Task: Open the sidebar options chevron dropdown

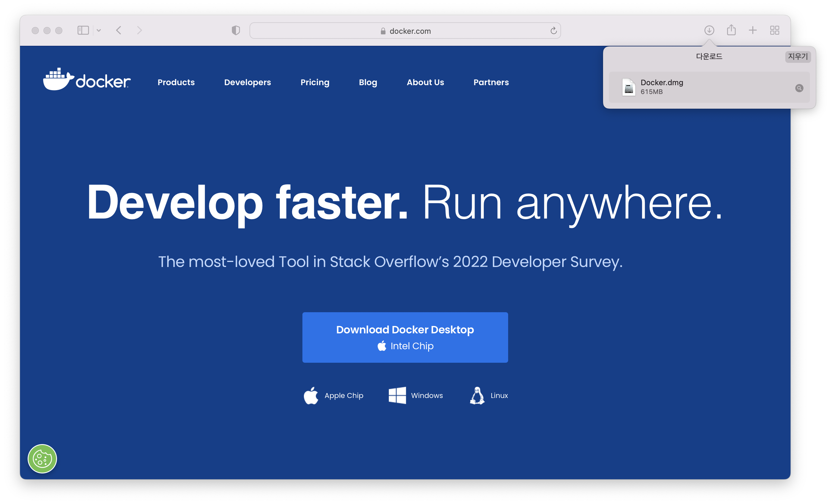Action: pos(99,31)
